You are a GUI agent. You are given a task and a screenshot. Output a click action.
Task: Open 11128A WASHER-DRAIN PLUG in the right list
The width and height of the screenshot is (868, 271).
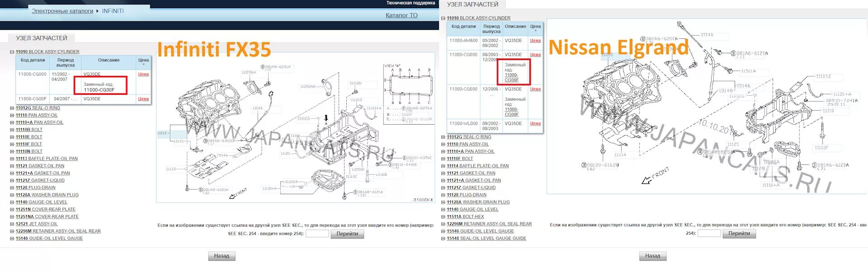click(x=478, y=202)
